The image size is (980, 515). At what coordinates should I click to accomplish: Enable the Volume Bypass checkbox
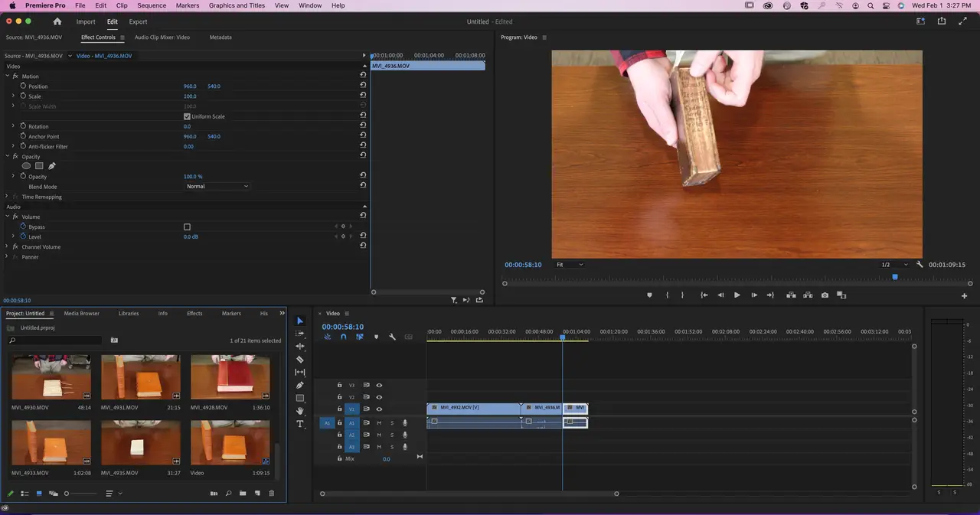click(x=187, y=227)
